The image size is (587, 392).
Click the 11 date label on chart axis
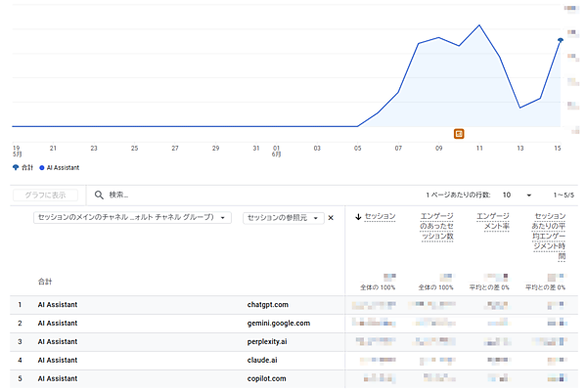point(479,149)
